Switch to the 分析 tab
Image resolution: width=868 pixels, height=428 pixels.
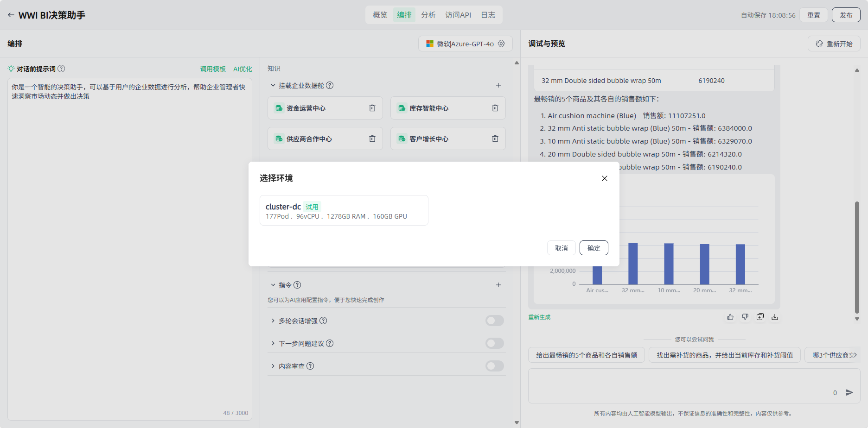[428, 15]
